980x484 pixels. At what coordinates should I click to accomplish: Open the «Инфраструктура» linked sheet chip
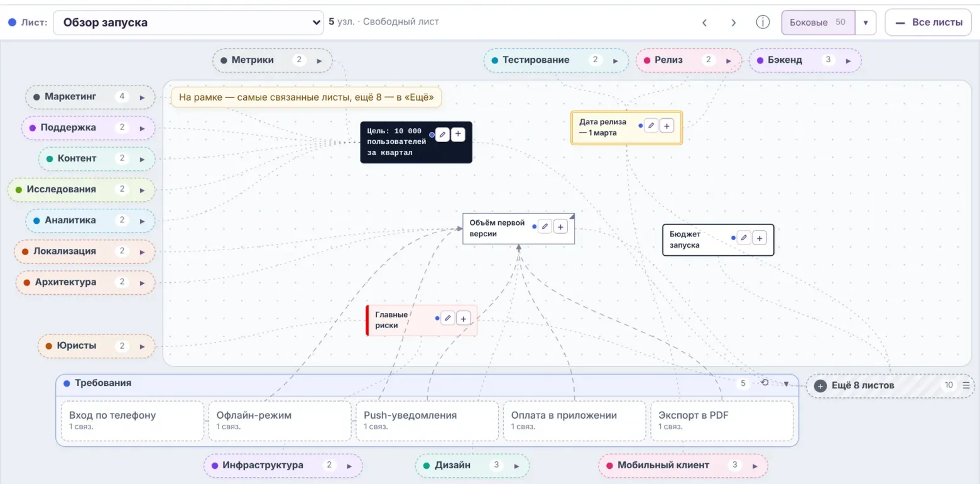283,466
